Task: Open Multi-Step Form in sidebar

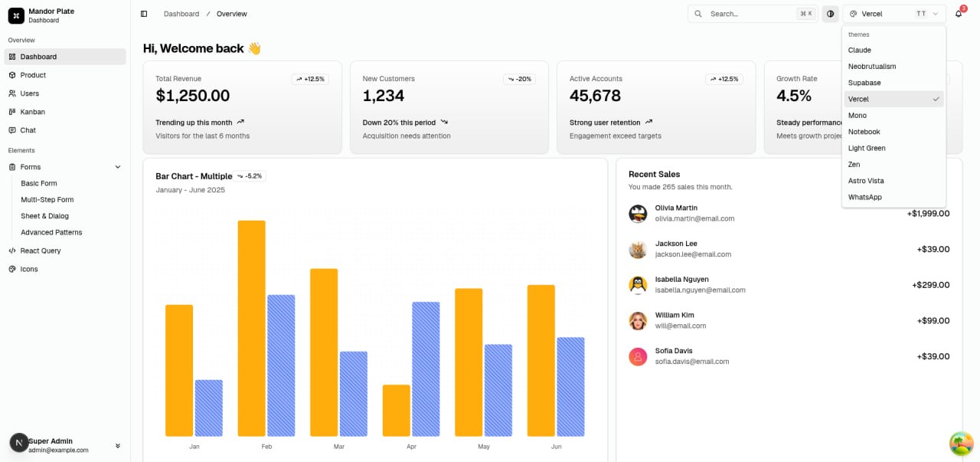Action: [x=47, y=199]
